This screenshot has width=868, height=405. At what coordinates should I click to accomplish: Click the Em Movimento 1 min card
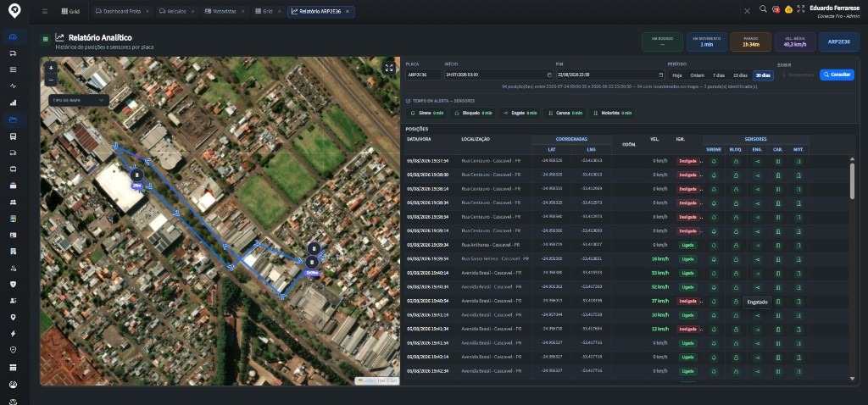706,42
